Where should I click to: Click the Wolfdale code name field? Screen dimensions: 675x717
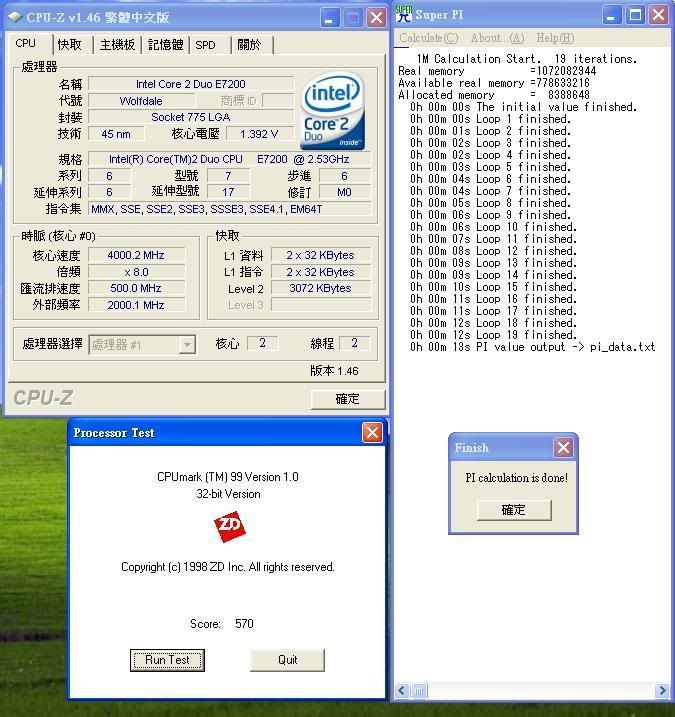click(x=141, y=101)
